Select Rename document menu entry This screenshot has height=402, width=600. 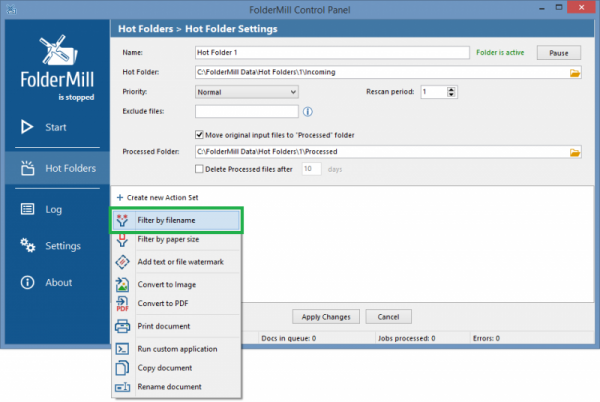pyautogui.click(x=169, y=387)
